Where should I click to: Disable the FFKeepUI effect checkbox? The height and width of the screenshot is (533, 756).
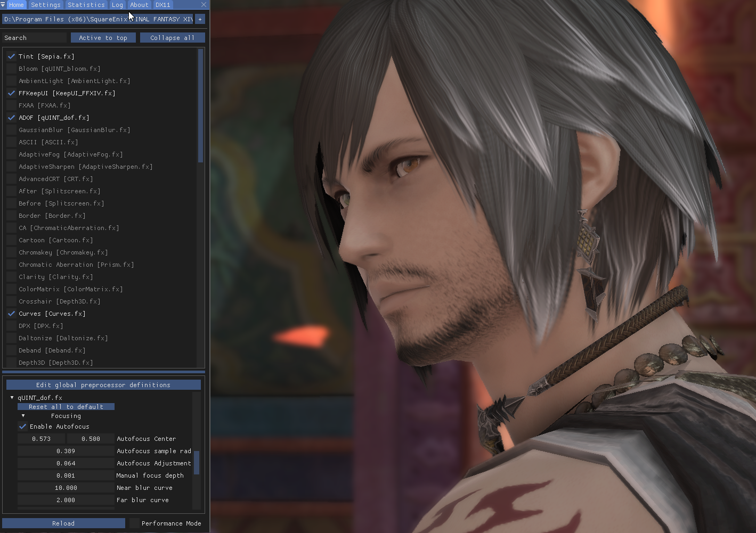click(11, 93)
